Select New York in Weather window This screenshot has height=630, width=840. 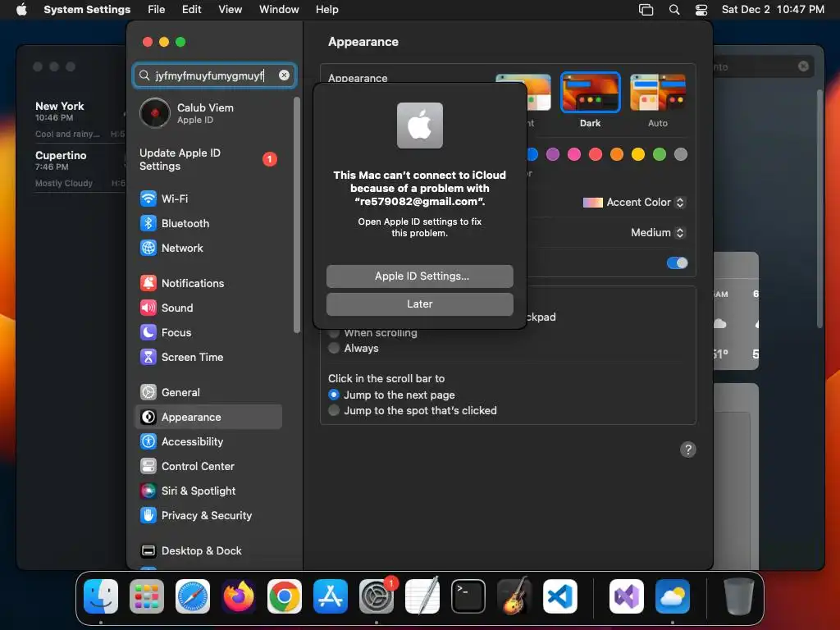pos(80,120)
